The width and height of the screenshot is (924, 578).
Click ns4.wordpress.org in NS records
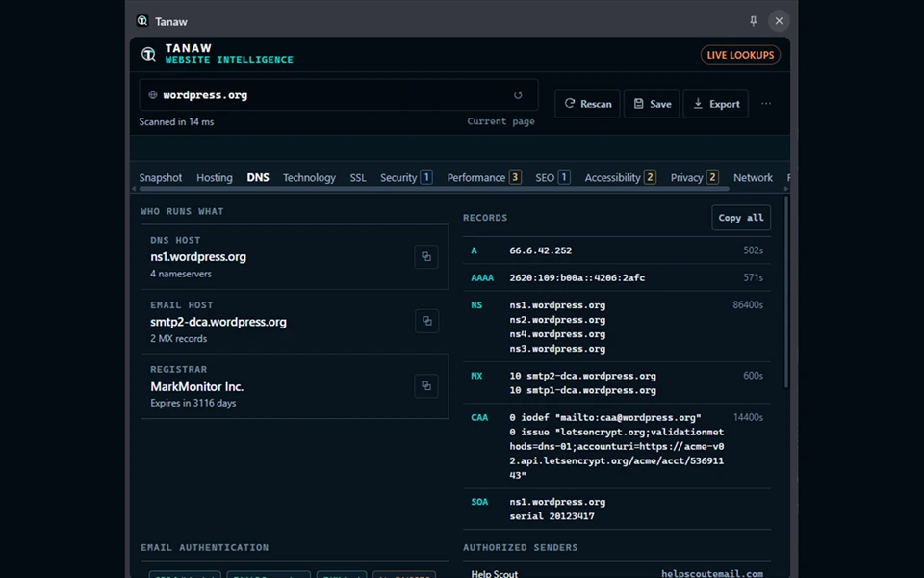tap(557, 334)
